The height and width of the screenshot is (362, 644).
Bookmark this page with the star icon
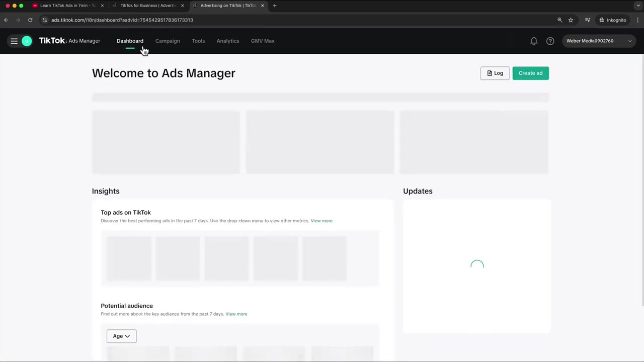click(571, 20)
